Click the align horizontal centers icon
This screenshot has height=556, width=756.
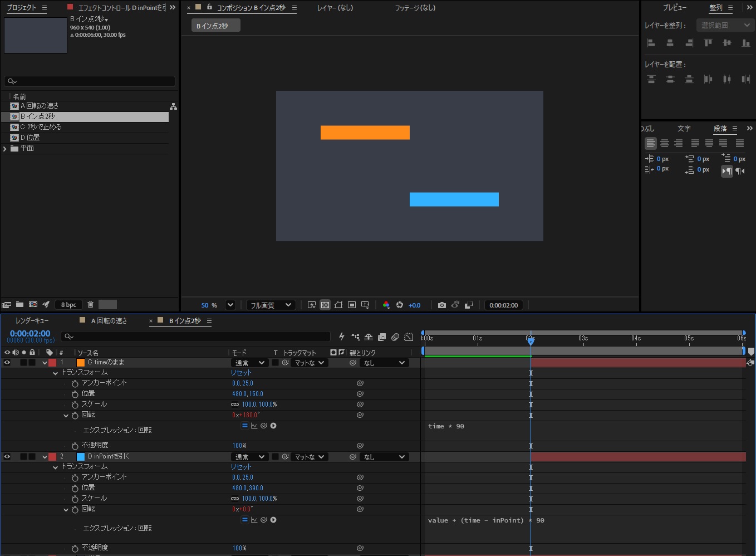670,43
